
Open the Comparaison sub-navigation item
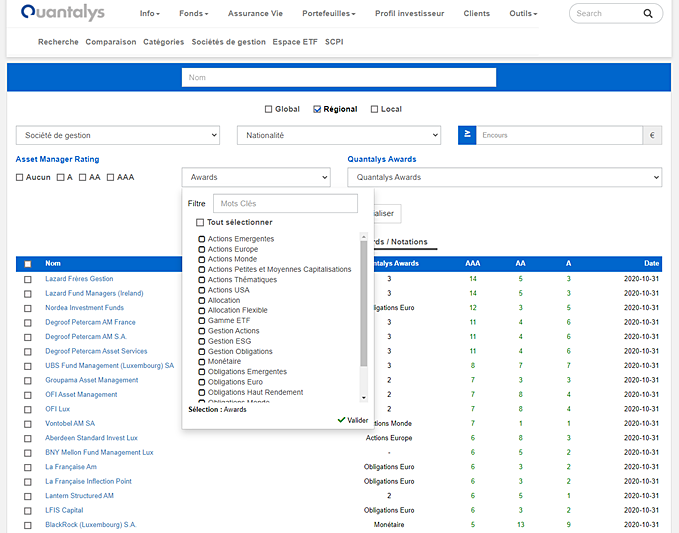point(110,42)
